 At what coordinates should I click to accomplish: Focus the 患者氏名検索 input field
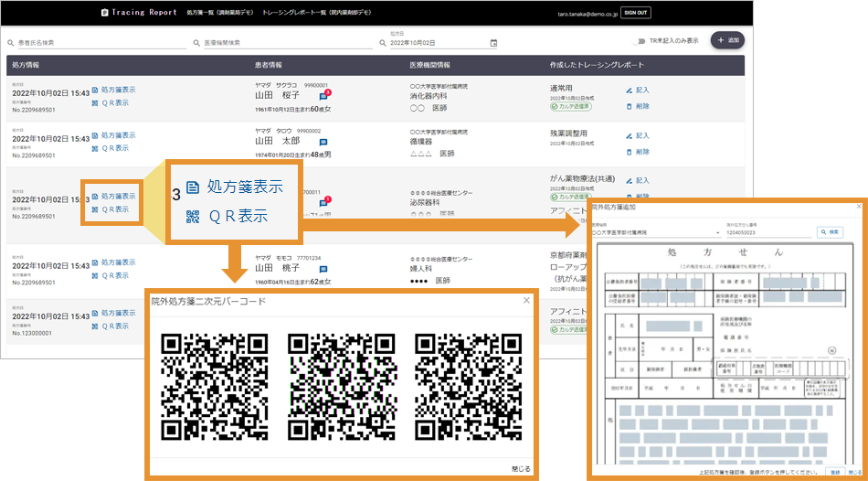tap(101, 43)
